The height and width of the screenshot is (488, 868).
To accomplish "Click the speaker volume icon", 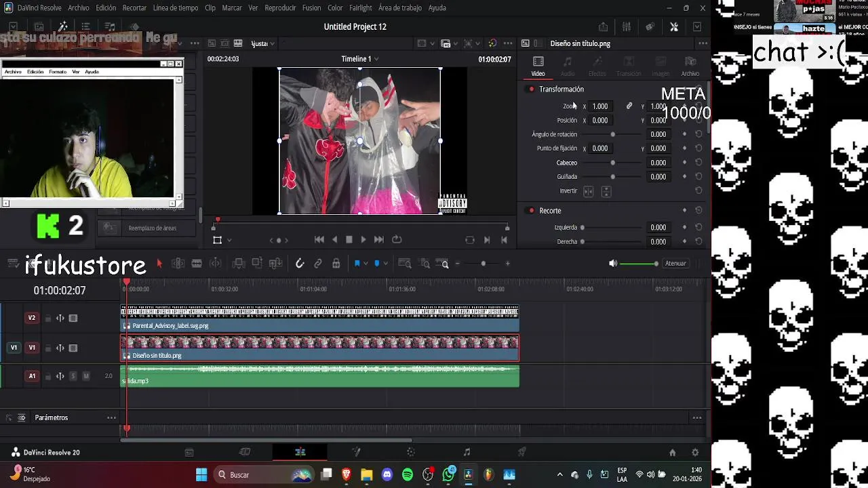I will point(613,264).
